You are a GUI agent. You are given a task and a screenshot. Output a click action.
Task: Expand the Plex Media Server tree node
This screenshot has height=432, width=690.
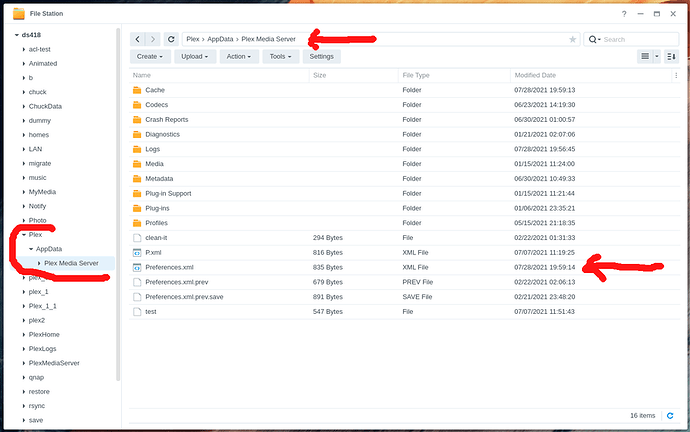click(39, 263)
